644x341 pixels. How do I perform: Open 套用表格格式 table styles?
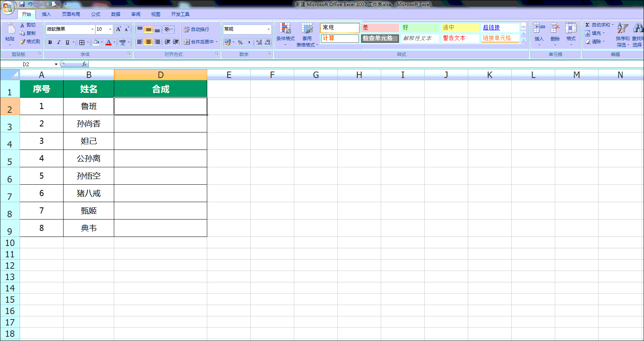coord(307,34)
